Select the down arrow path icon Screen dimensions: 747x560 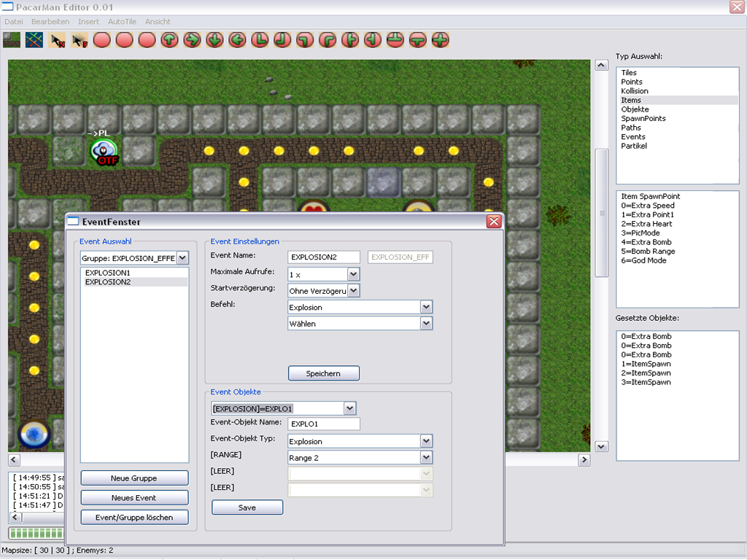click(x=215, y=39)
